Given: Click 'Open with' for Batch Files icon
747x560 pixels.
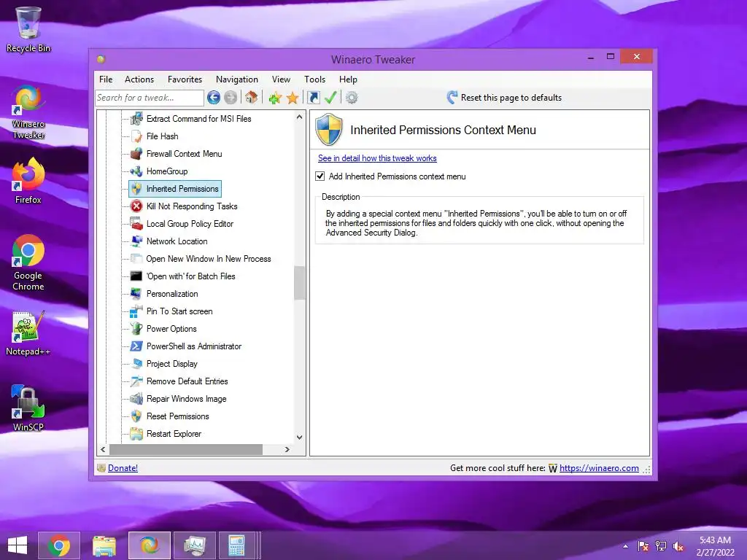Looking at the screenshot, I should click(136, 276).
